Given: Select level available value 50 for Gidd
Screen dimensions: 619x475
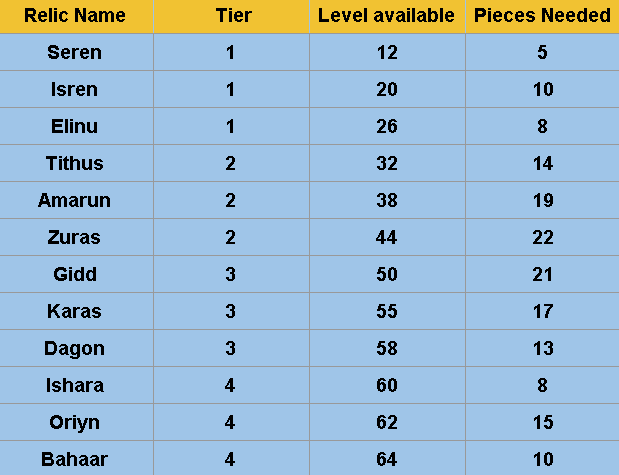Looking at the screenshot, I should click(386, 274).
